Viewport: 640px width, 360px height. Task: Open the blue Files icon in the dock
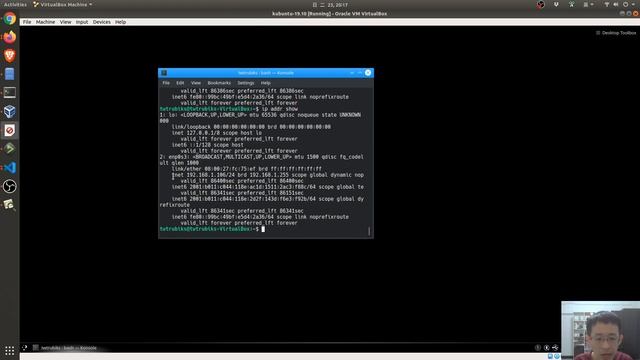point(10,74)
